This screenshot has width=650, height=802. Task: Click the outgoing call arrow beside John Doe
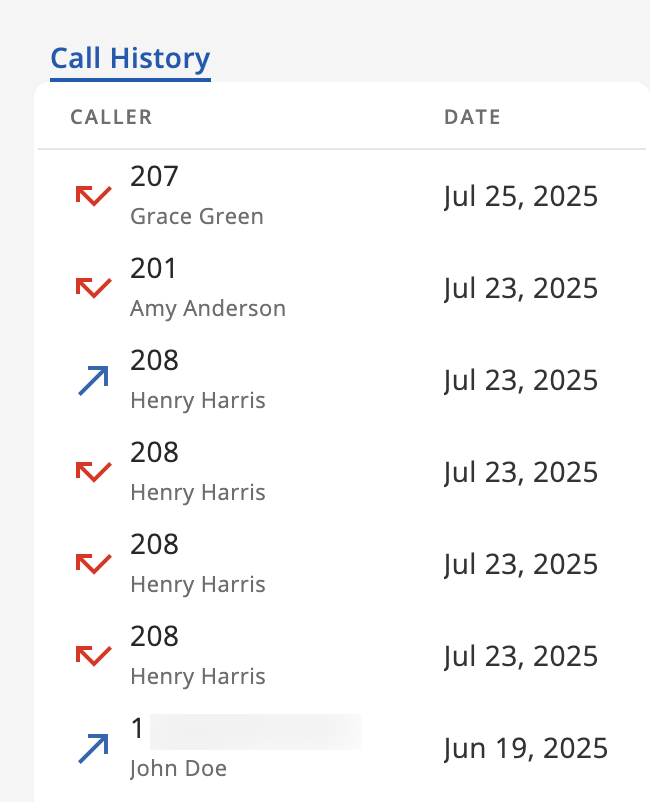click(93, 748)
